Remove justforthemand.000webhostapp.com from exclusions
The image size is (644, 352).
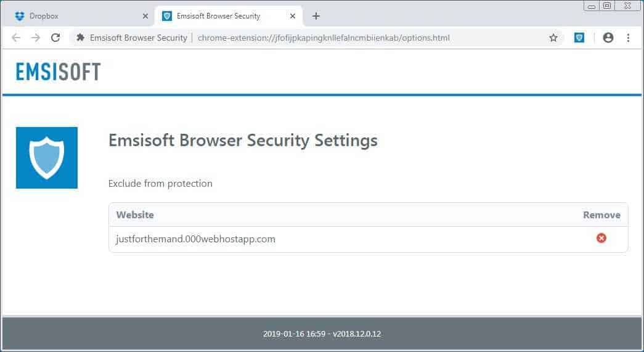(601, 238)
